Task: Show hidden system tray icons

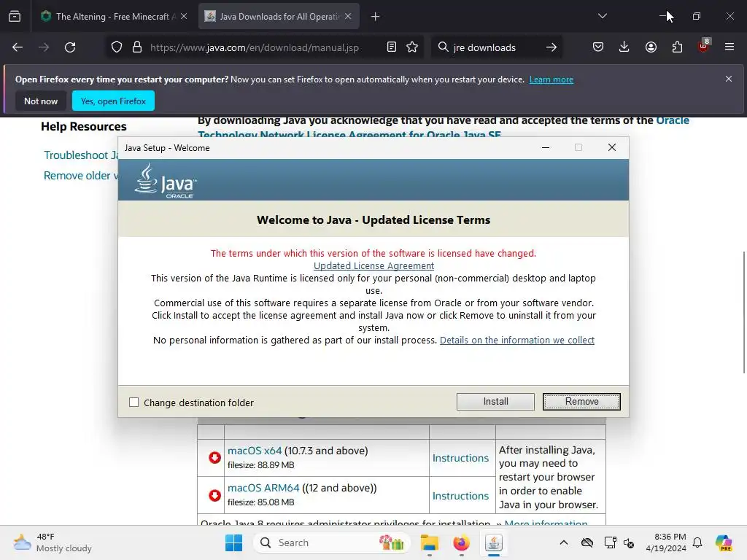Action: (x=564, y=542)
